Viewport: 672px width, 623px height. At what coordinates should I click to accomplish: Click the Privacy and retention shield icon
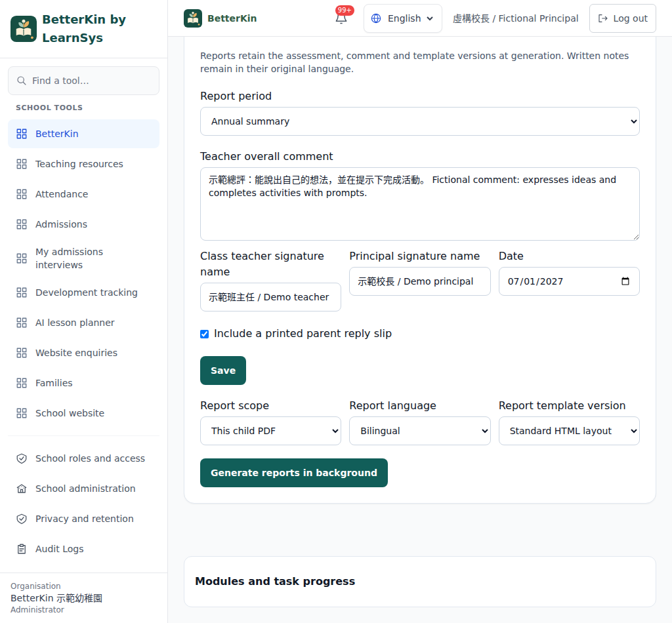[22, 519]
